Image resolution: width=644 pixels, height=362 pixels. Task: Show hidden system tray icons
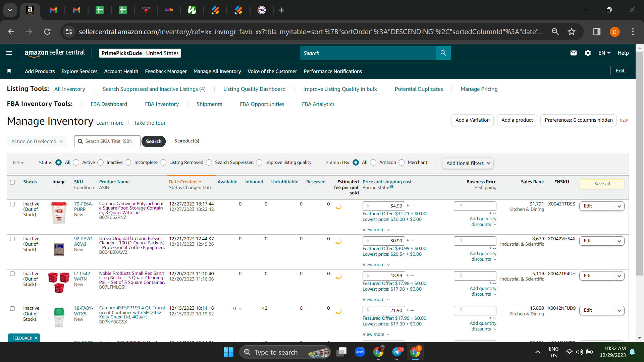tap(538, 352)
